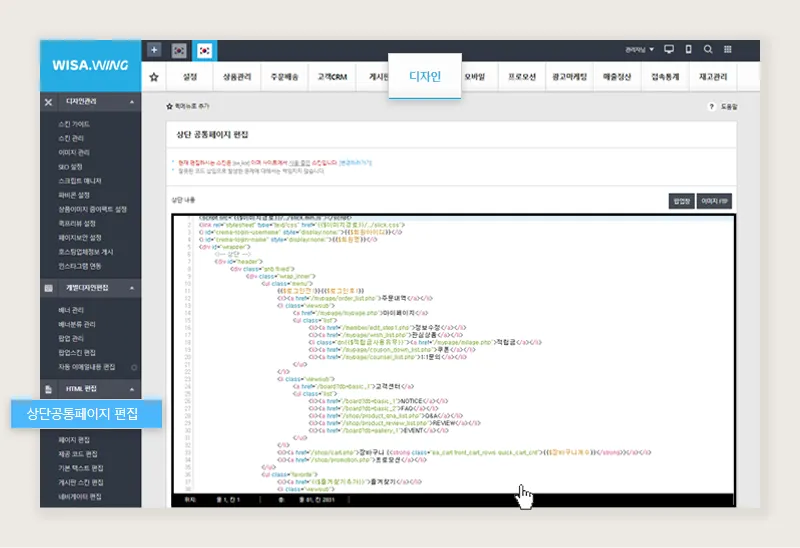Click the icon beside 개별디자인편집
The image size is (800, 548).
(x=48, y=288)
